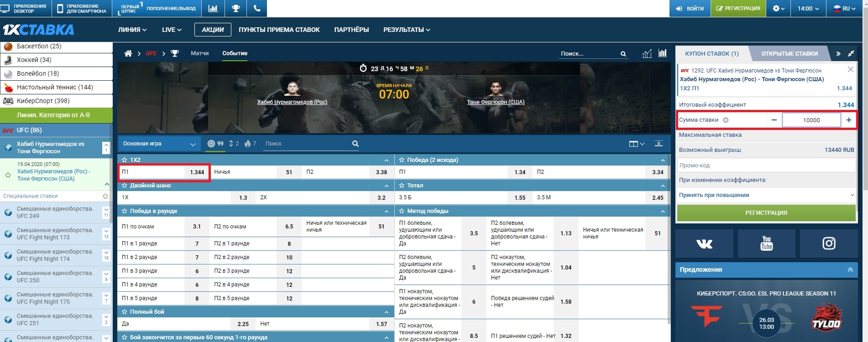The height and width of the screenshot is (342, 868).
Task: Switch to ОТКРЫТЫЕ СТАВКИ tab
Action: (x=789, y=54)
